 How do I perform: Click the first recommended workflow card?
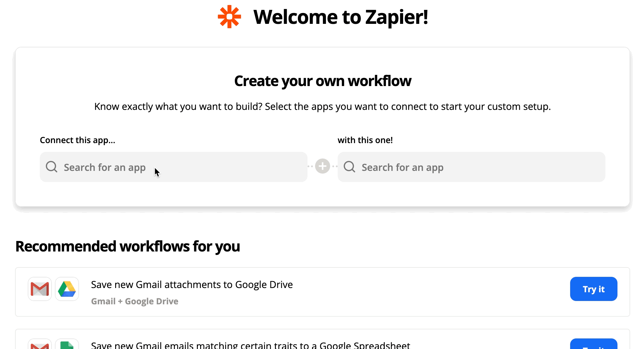click(x=322, y=292)
